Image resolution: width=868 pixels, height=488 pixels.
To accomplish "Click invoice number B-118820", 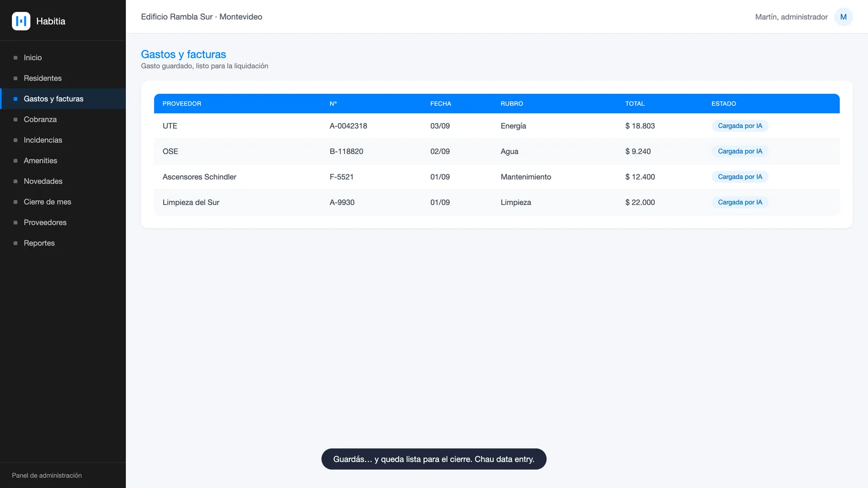I will pos(347,151).
